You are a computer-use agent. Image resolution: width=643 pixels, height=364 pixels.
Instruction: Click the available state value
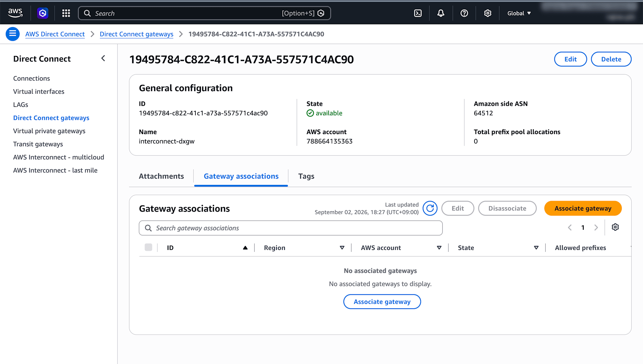324,113
